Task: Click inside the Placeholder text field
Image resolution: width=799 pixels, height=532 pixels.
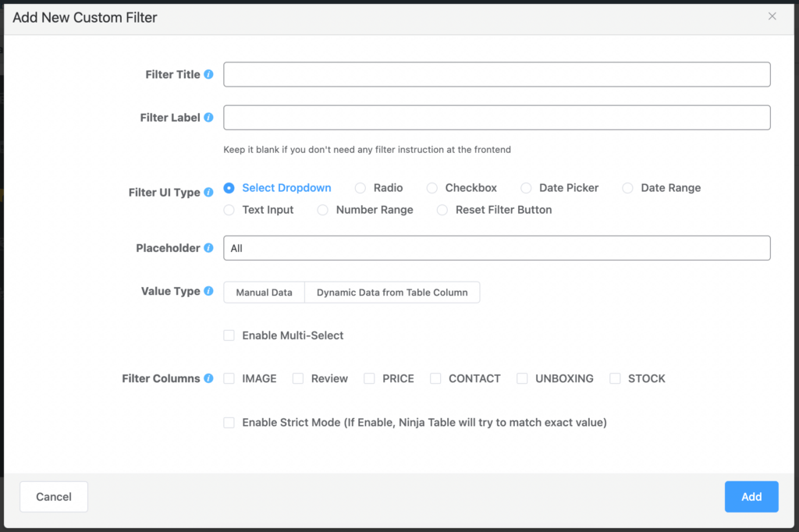Action: pyautogui.click(x=496, y=247)
